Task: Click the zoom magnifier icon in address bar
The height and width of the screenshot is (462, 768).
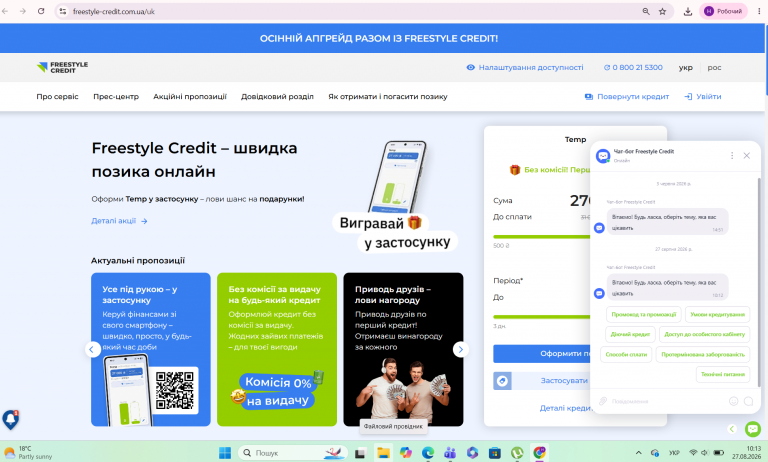Action: coord(646,11)
